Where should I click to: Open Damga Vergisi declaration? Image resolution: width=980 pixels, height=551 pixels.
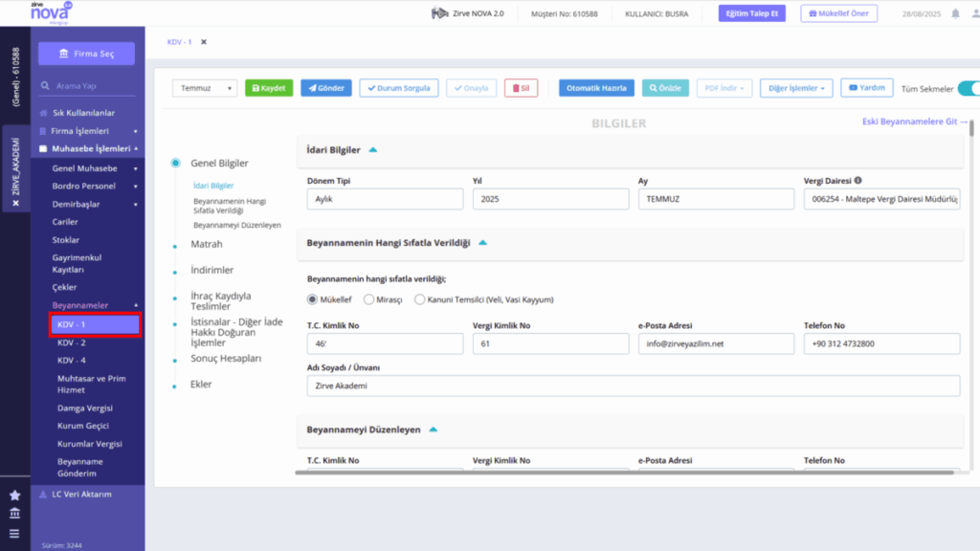tap(85, 408)
